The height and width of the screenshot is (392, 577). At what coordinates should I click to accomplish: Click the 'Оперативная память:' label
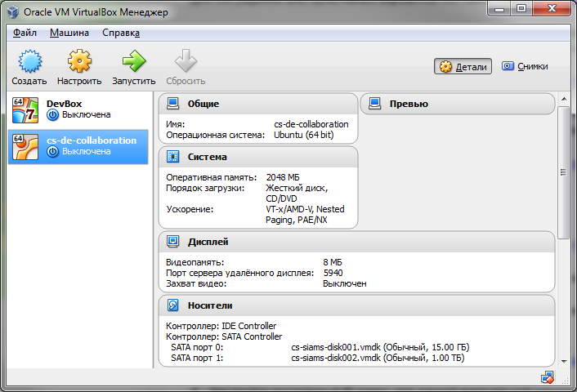tap(211, 177)
